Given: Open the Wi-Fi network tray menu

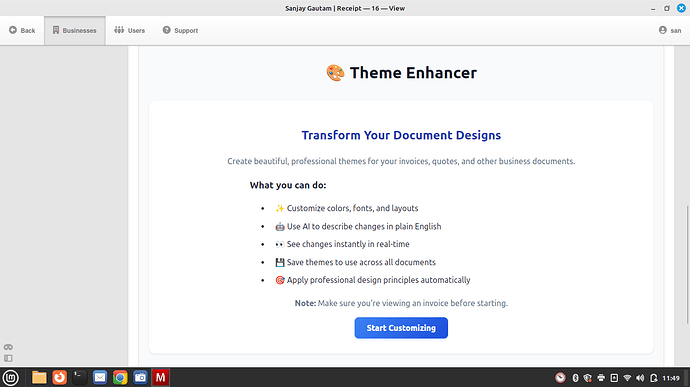Looking at the screenshot, I should [x=628, y=378].
